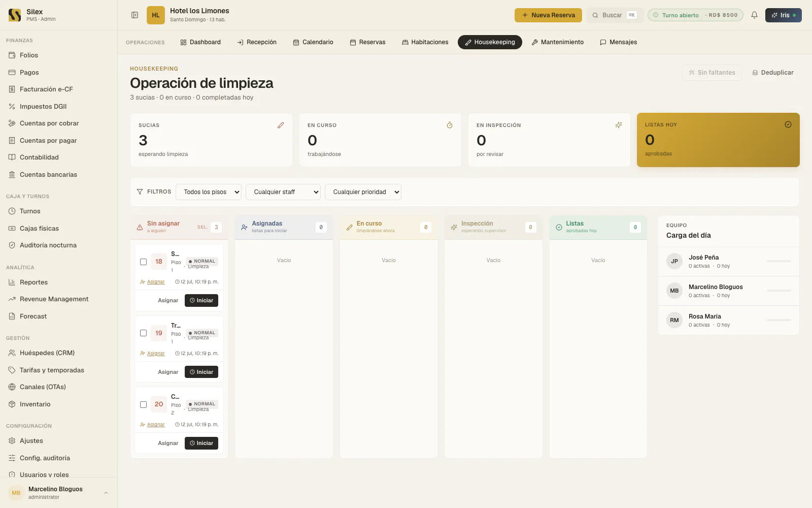Expand the Marcelino Bloguos user menu chevron
The image size is (812, 508).
click(x=106, y=493)
